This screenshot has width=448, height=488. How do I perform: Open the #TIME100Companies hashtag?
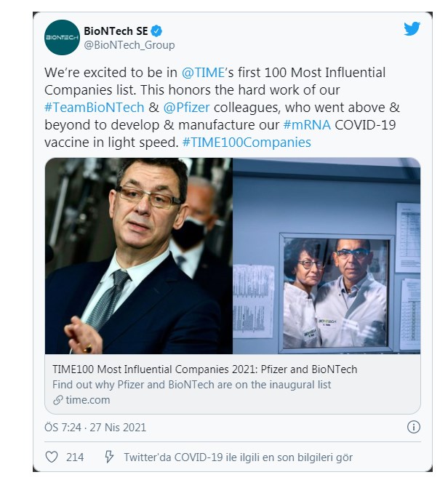[x=247, y=143]
